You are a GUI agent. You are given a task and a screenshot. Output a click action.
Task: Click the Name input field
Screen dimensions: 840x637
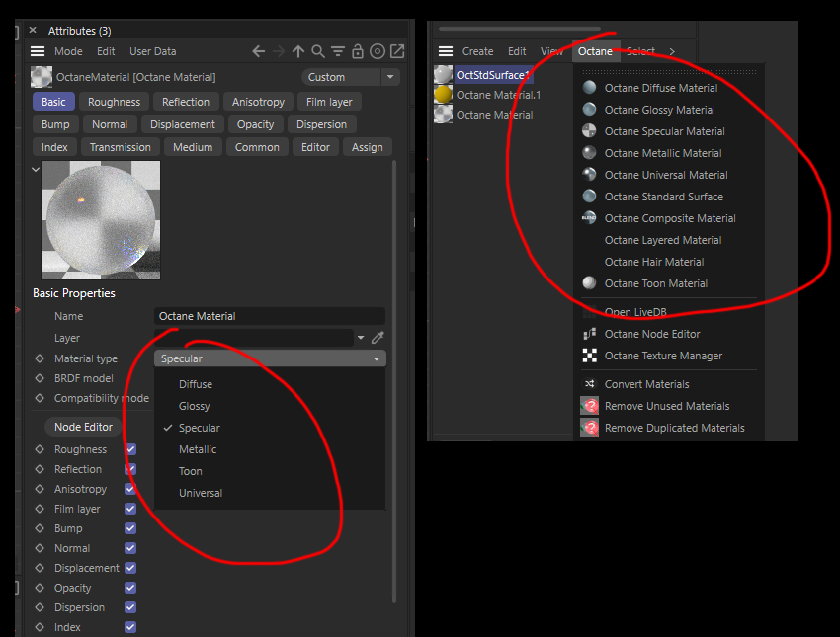[270, 316]
